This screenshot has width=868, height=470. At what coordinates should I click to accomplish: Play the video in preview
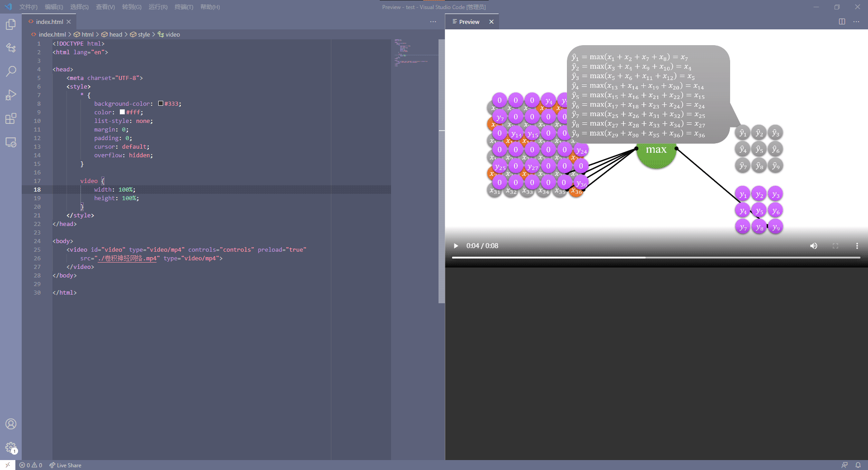tap(456, 246)
